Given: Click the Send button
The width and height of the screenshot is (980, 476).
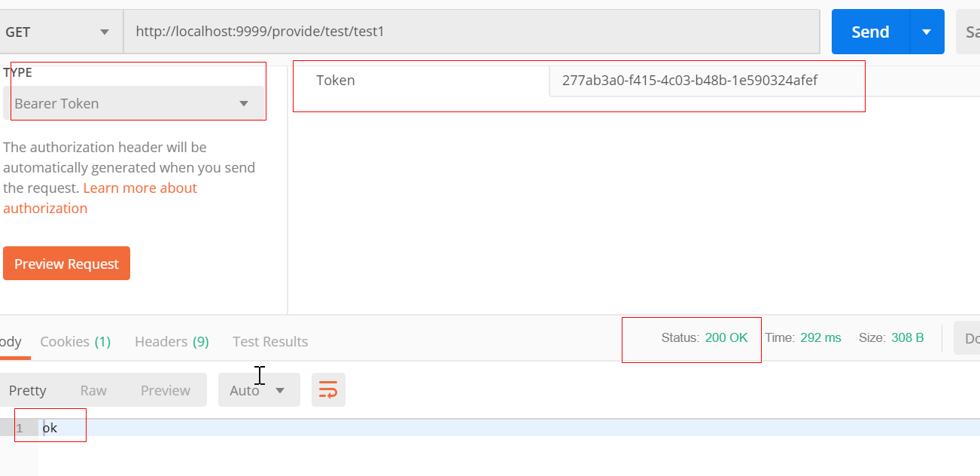Looking at the screenshot, I should (x=869, y=31).
